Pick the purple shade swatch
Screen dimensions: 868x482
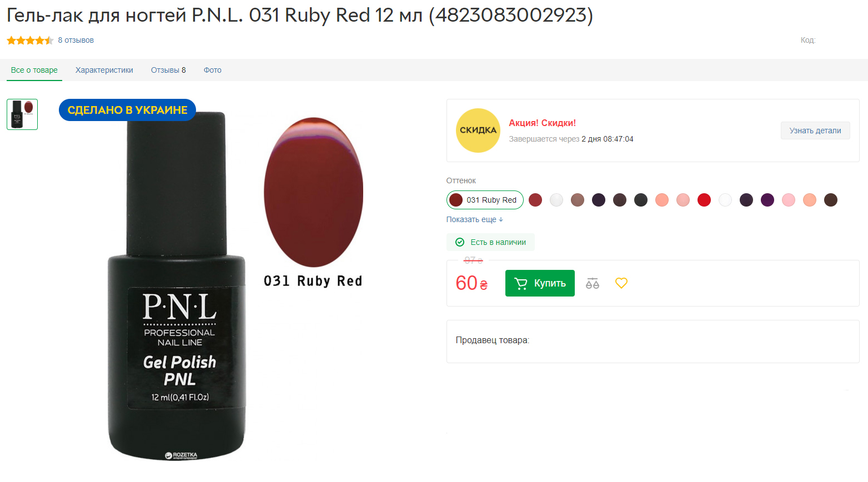[x=767, y=200]
